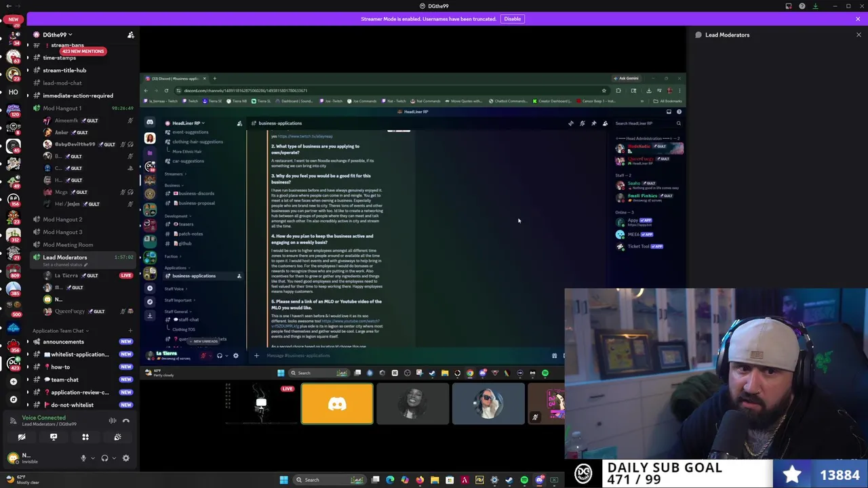
Task: Click the Discord inbox icon in title bar
Action: 789,6
